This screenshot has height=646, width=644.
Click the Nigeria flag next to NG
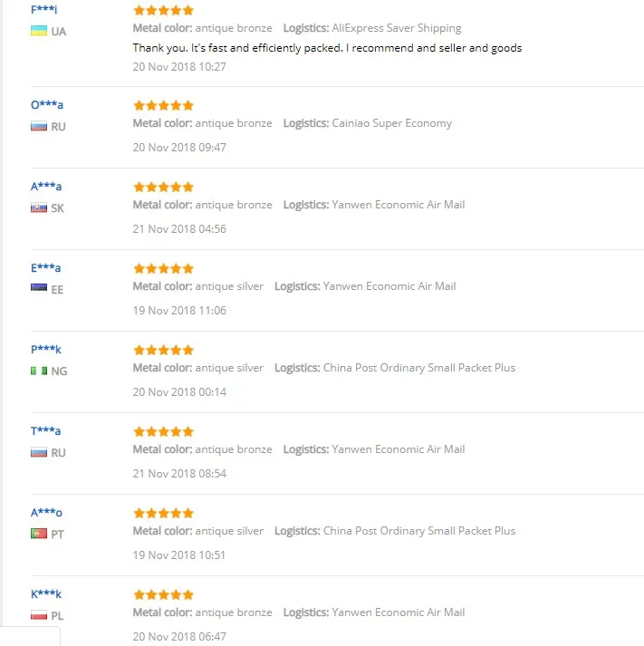tap(39, 371)
